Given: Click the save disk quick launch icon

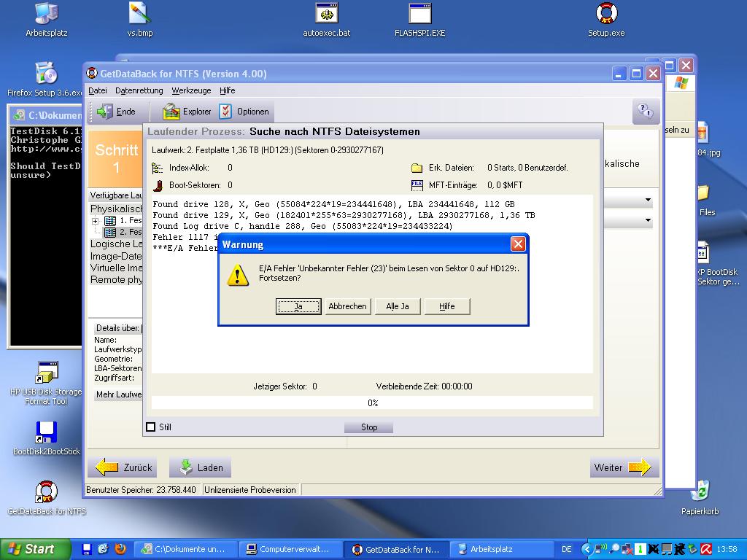Looking at the screenshot, I should pyautogui.click(x=87, y=549).
